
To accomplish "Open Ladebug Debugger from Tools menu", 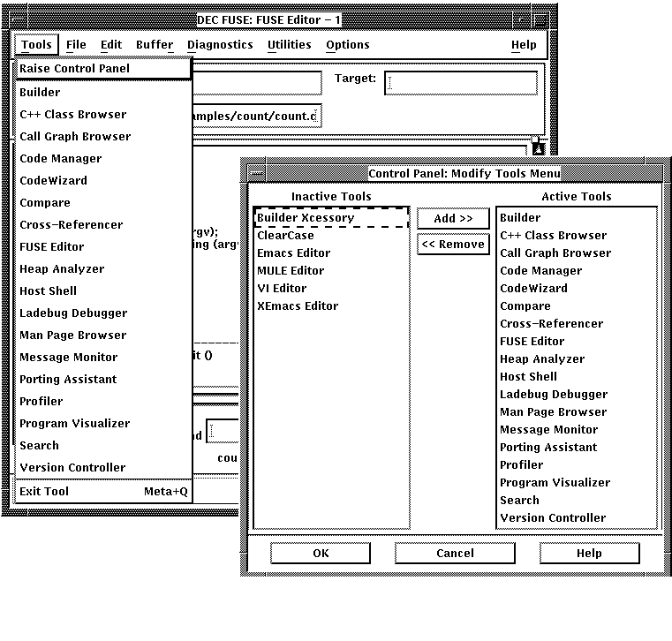I will point(73,313).
